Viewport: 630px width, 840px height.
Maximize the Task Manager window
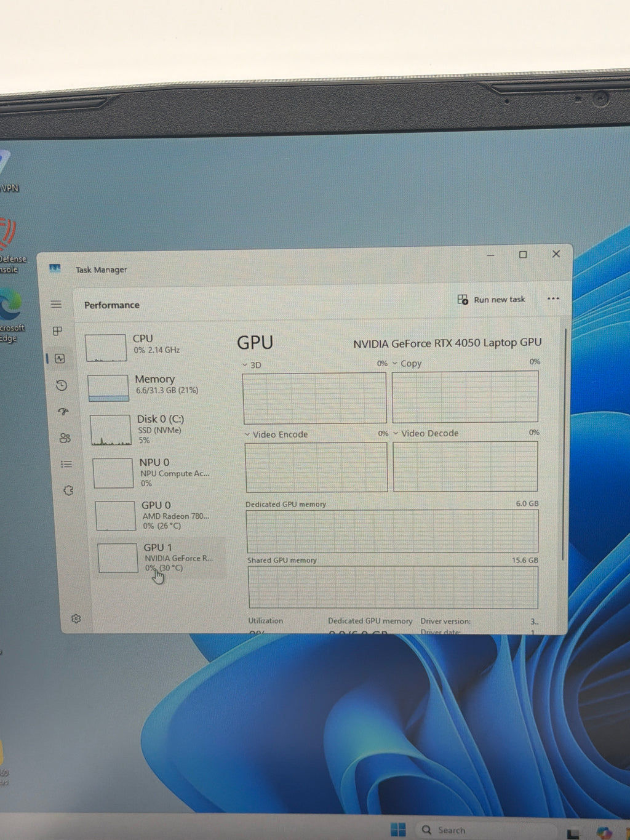click(523, 254)
